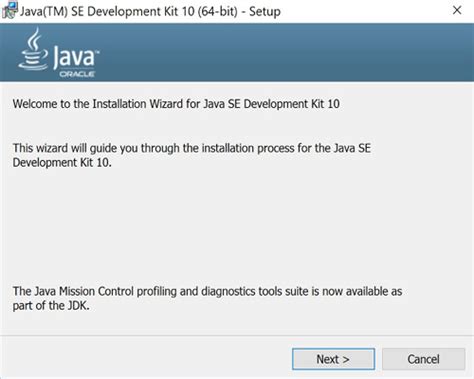Click the Java coffee cup logo
Image resolution: width=474 pixels, height=379 pixels.
click(x=33, y=49)
